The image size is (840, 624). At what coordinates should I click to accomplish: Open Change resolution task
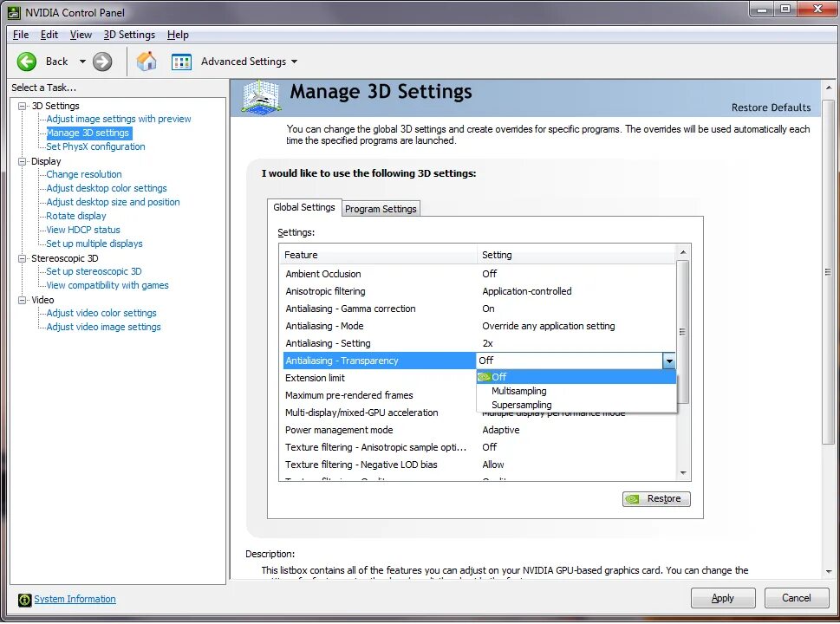pos(83,174)
